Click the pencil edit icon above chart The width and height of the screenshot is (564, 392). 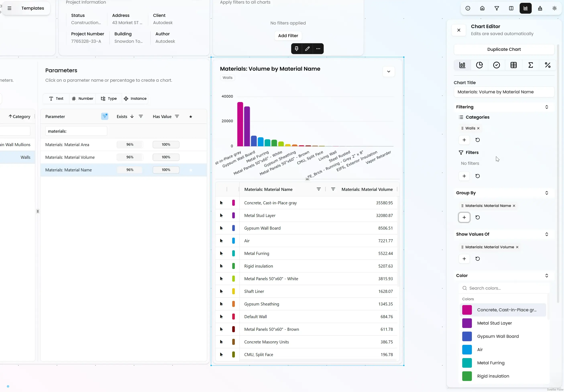[307, 49]
